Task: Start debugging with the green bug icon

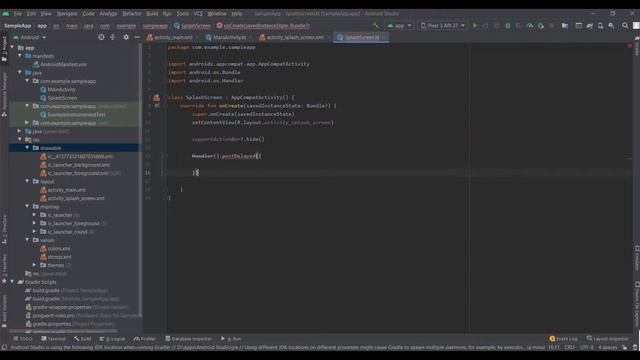Action: pyautogui.click(x=508, y=26)
